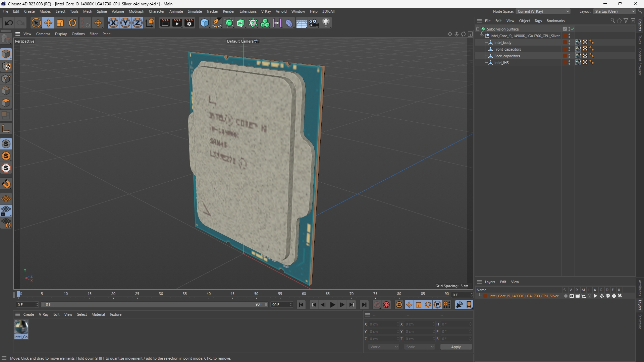The image size is (644, 362).
Task: Search in Object Manager
Action: tap(612, 21)
